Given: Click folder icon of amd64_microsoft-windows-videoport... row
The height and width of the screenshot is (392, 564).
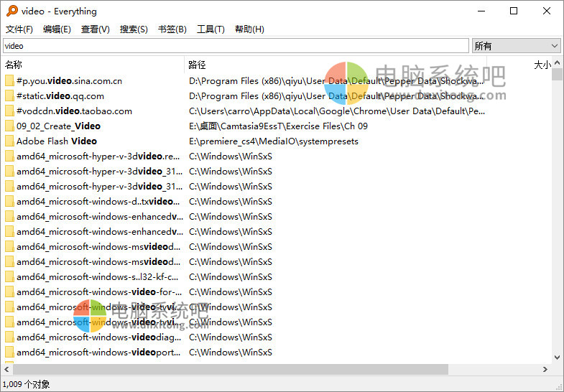Looking at the screenshot, I should (x=9, y=353).
